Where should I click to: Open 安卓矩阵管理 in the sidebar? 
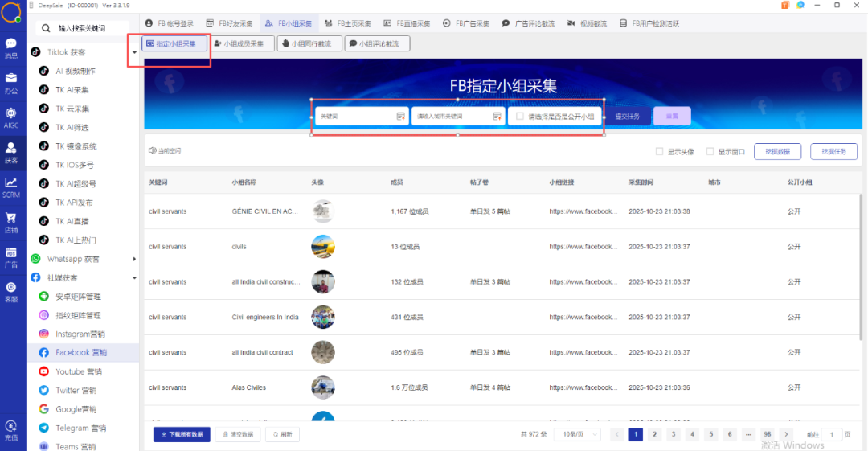tap(78, 297)
